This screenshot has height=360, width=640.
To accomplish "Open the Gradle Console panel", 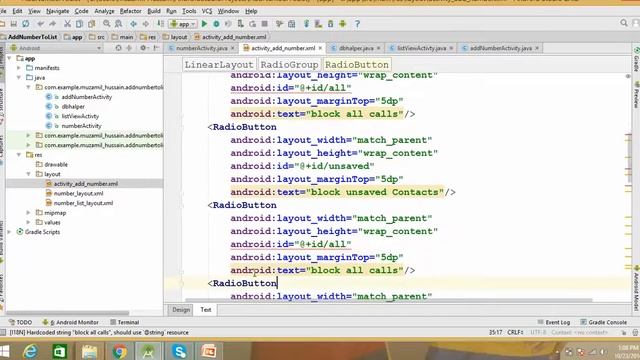I will pos(604,322).
